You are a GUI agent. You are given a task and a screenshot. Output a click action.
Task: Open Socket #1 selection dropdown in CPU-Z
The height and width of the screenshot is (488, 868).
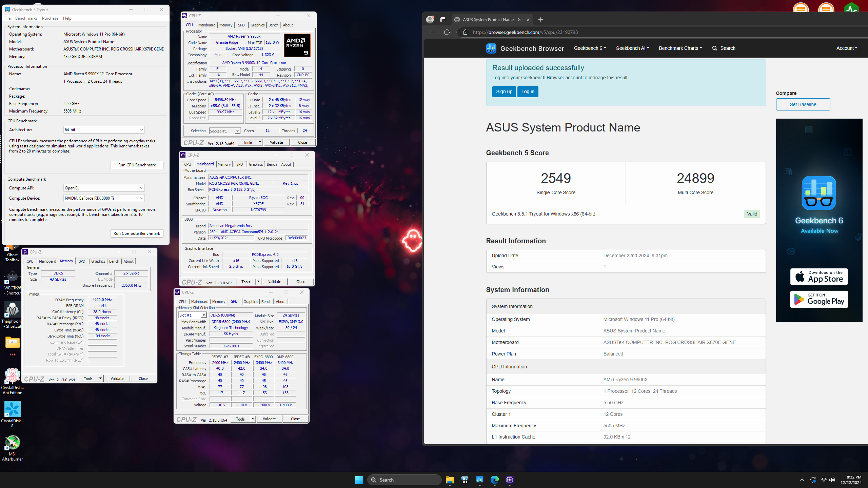224,131
